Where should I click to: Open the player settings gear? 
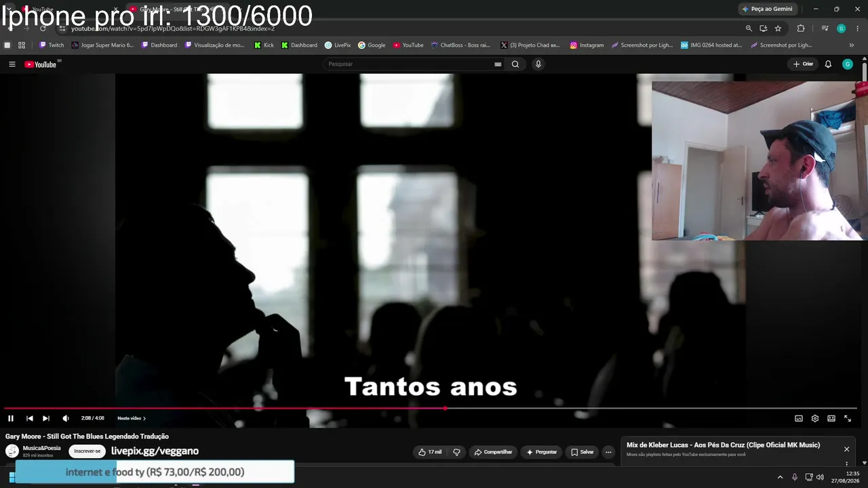tap(815, 418)
